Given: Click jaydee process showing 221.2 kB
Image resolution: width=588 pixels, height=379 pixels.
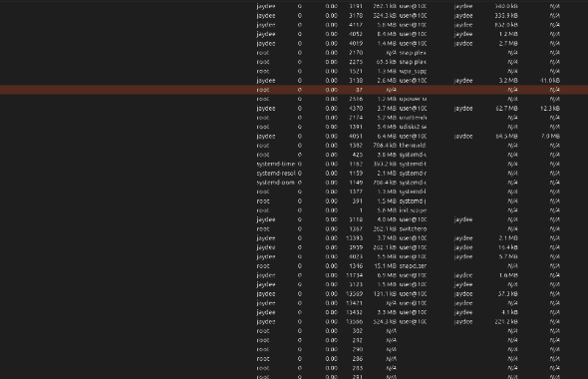Looking at the screenshot, I should click(294, 321).
